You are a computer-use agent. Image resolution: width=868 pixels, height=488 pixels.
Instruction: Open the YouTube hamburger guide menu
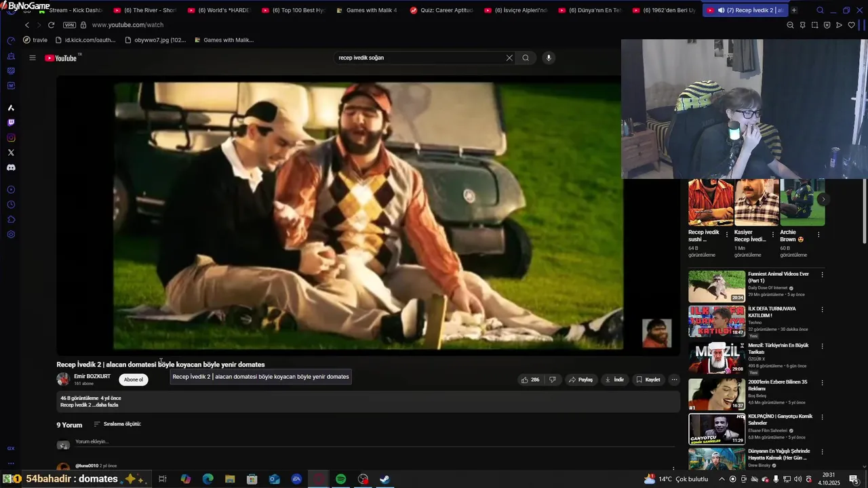click(x=32, y=58)
